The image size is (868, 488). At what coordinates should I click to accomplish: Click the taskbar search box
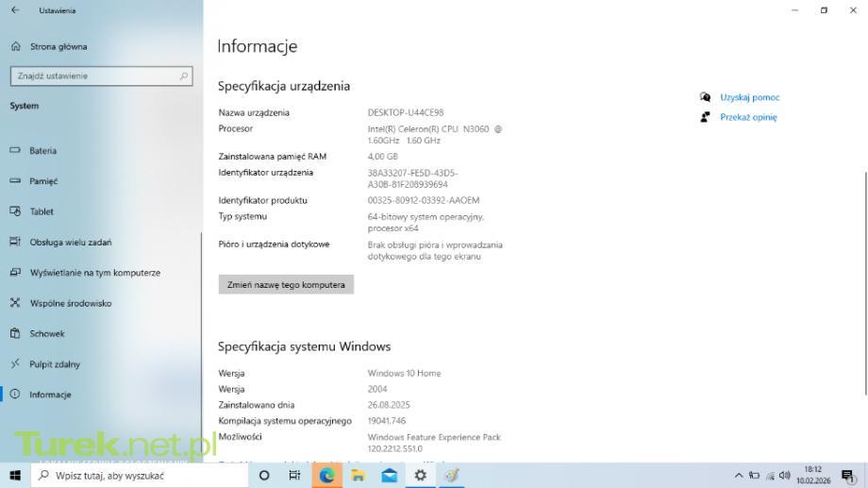[140, 476]
